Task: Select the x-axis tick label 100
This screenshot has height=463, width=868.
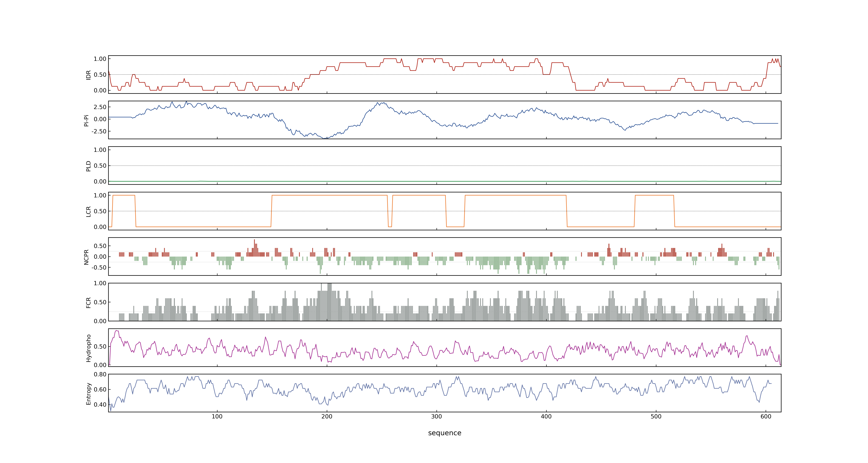Action: pos(217,416)
